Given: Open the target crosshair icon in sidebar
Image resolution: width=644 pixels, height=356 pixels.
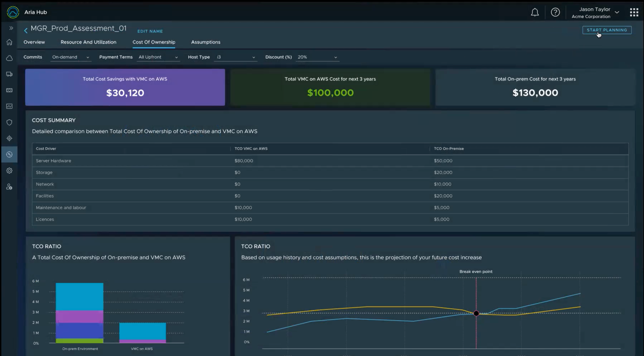Looking at the screenshot, I should (9, 138).
